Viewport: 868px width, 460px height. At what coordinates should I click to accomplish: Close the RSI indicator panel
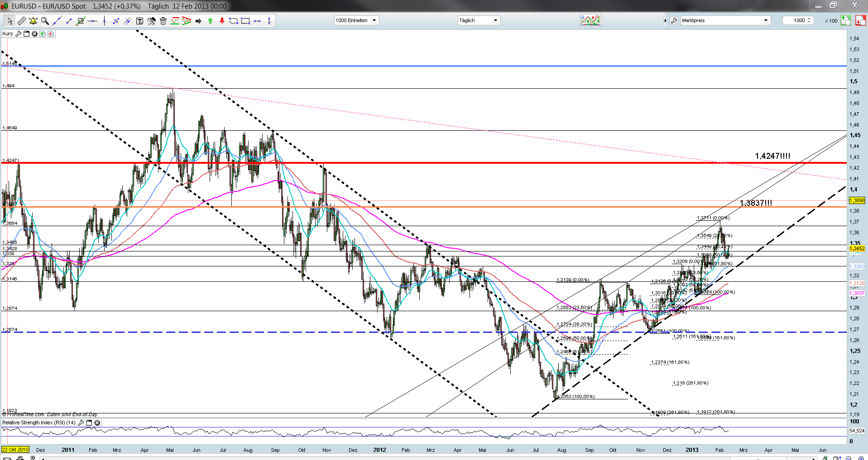pyautogui.click(x=97, y=423)
